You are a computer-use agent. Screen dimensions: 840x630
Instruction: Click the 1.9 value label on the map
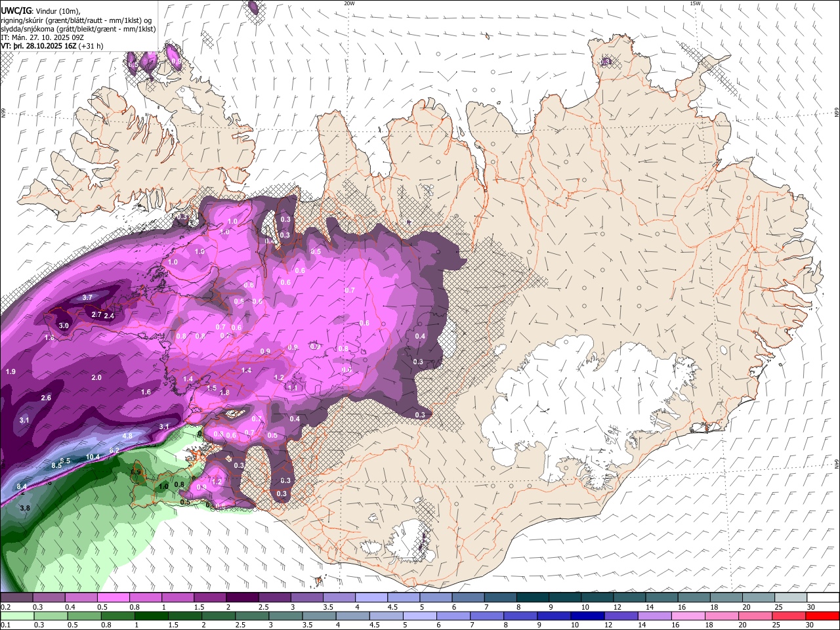(10, 372)
